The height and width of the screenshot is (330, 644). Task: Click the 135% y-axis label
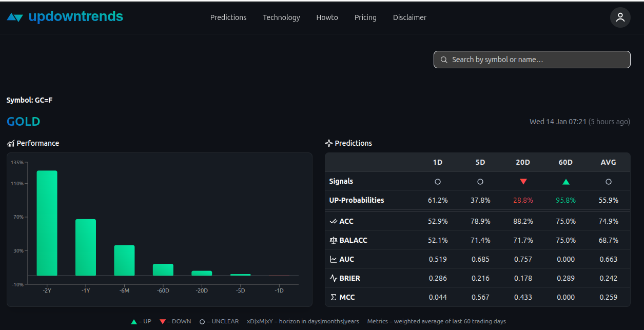coord(17,162)
